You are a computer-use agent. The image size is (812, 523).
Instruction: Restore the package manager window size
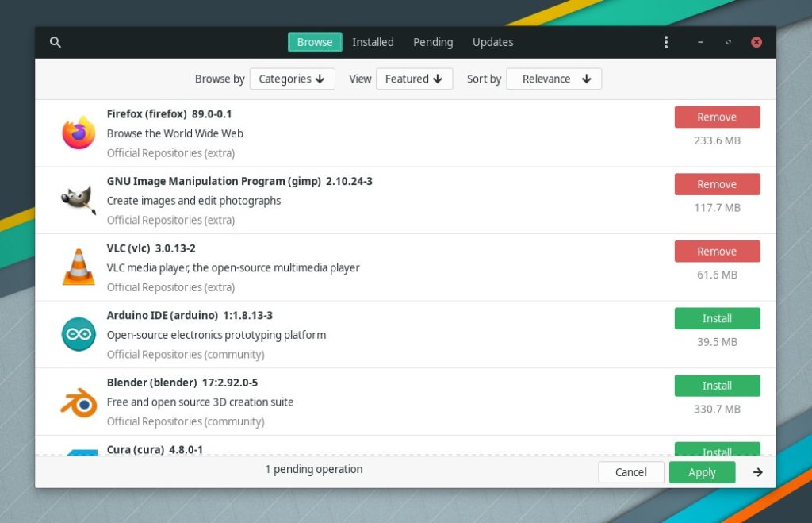[x=729, y=42]
